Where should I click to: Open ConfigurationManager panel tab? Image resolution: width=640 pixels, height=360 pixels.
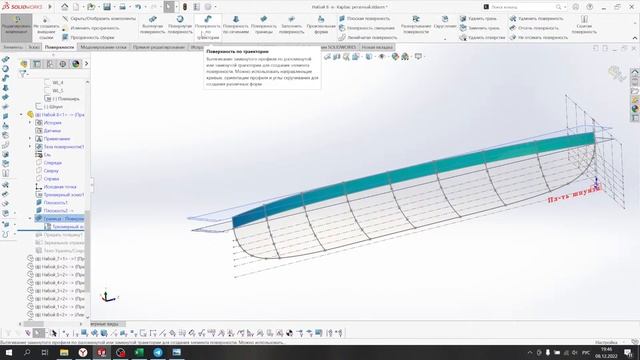click(x=50, y=64)
